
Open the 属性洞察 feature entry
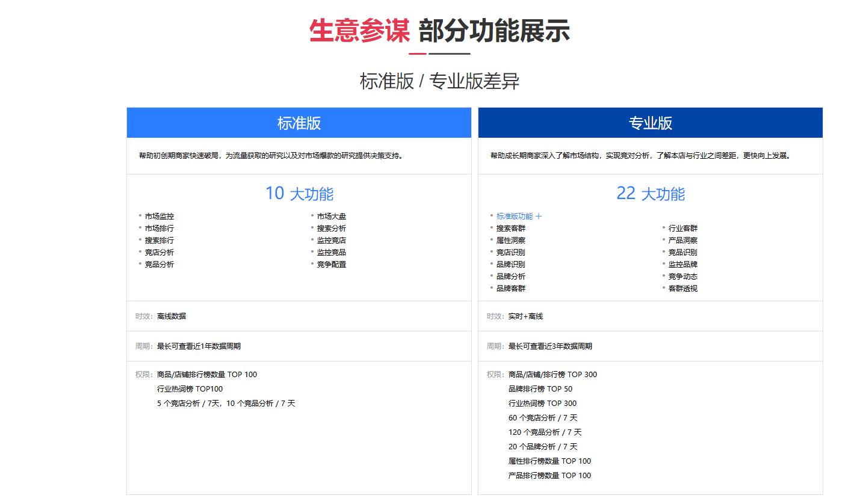512,240
